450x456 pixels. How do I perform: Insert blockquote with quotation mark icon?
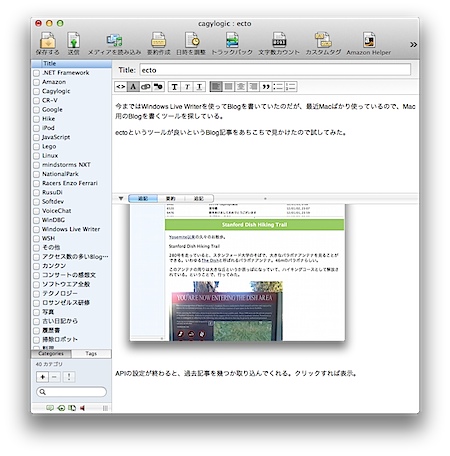[266, 87]
